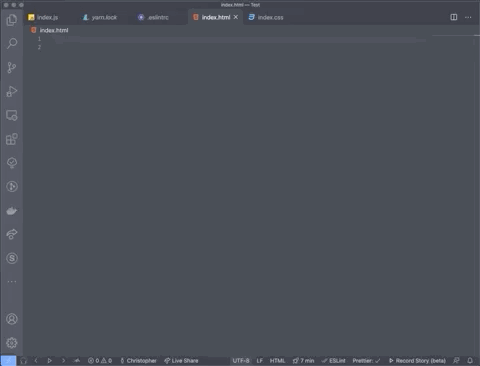The image size is (480, 366).
Task: Open the tree-shaped icon view in activity bar
Action: pos(12,163)
